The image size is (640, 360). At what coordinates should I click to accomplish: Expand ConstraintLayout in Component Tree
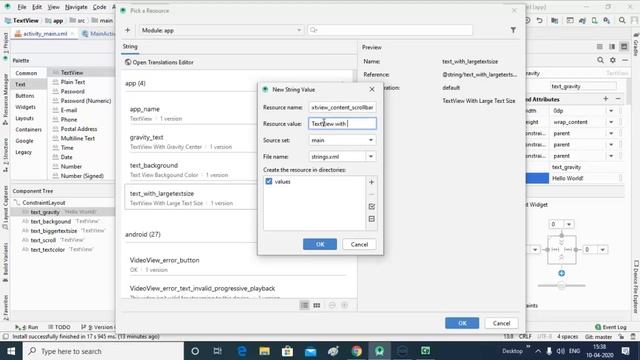pyautogui.click(x=17, y=202)
